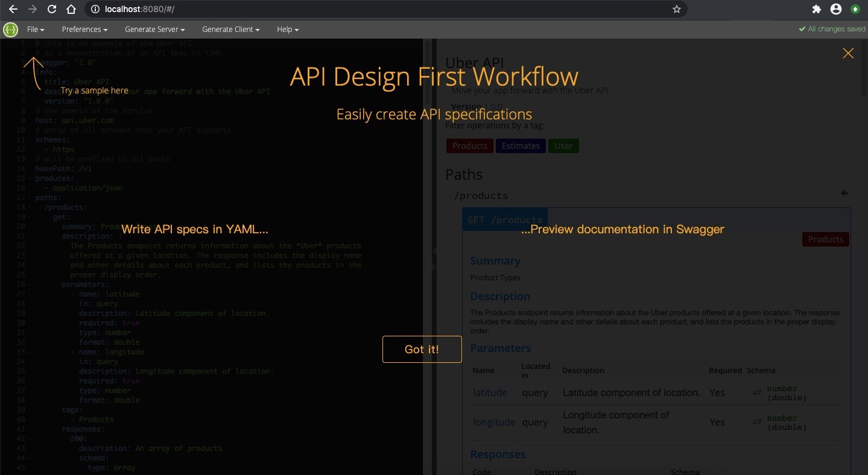Viewport: 868px width, 475px height.
Task: Click the Responses heading
Action: coord(498,455)
